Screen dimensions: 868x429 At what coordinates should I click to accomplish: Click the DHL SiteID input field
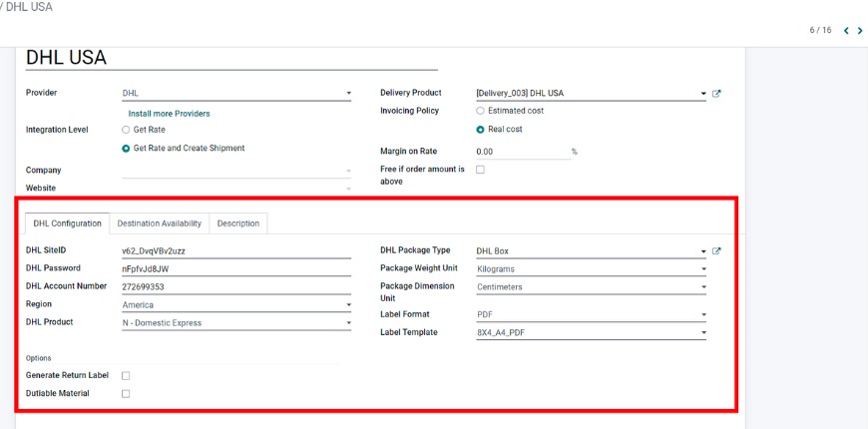tap(235, 251)
